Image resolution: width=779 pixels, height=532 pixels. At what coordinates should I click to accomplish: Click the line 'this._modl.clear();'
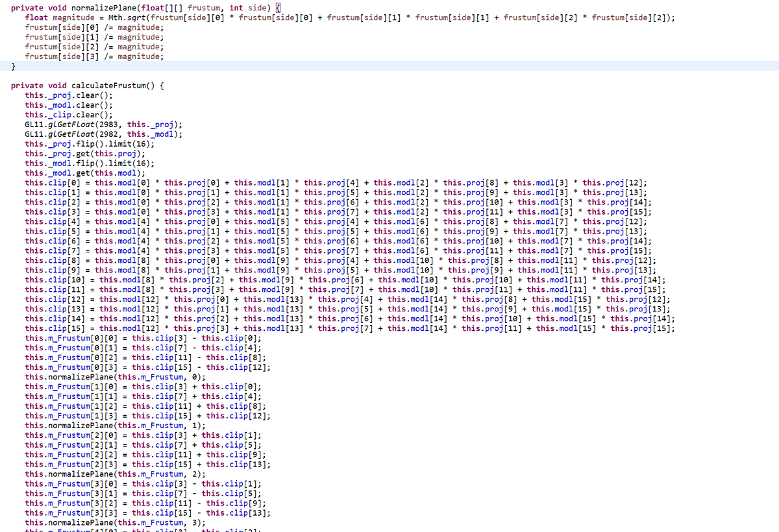[69, 105]
